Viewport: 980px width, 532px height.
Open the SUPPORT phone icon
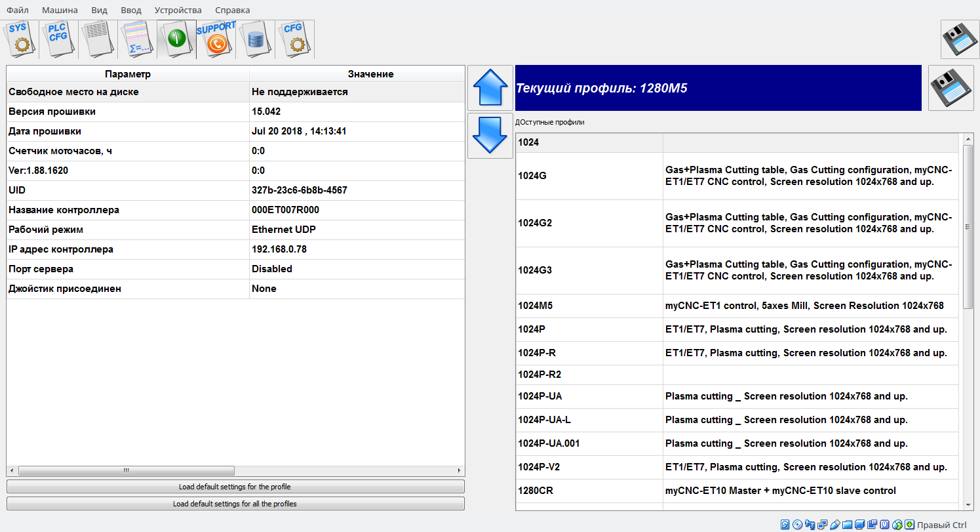point(216,39)
